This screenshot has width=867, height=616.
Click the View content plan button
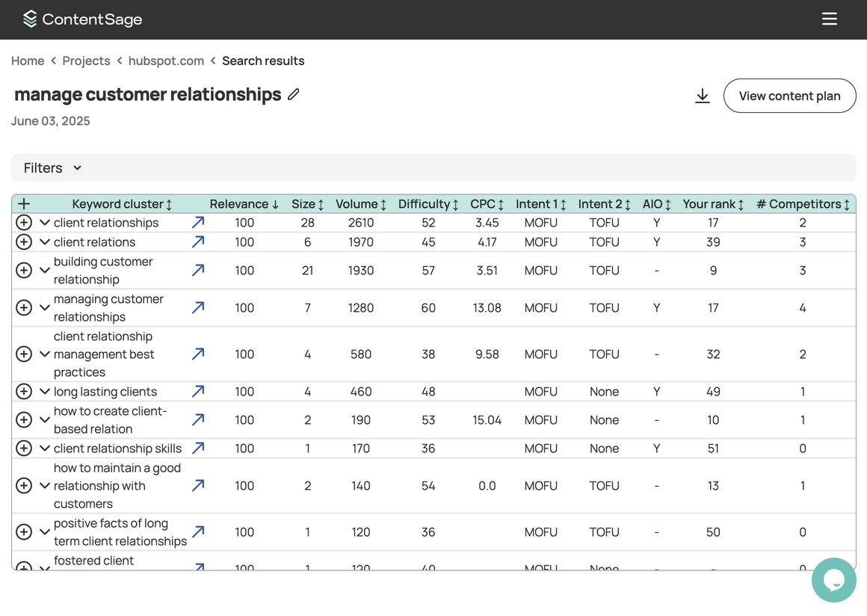[x=789, y=96]
